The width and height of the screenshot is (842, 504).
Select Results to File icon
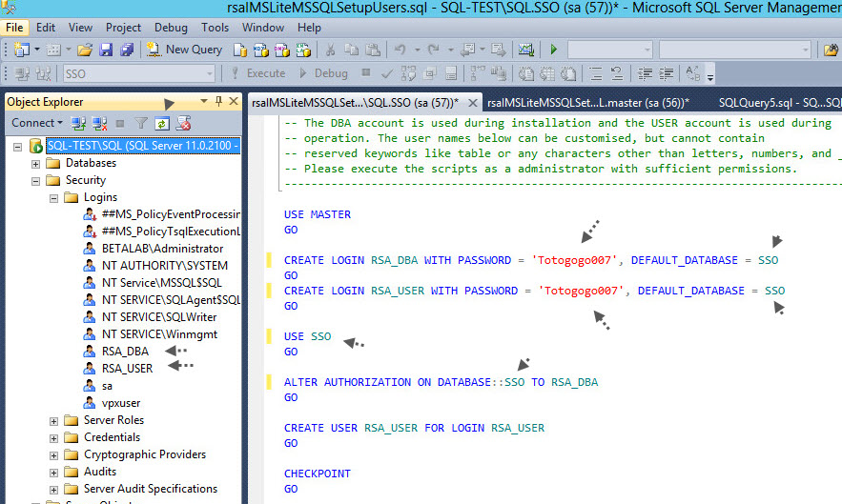pyautogui.click(x=567, y=73)
